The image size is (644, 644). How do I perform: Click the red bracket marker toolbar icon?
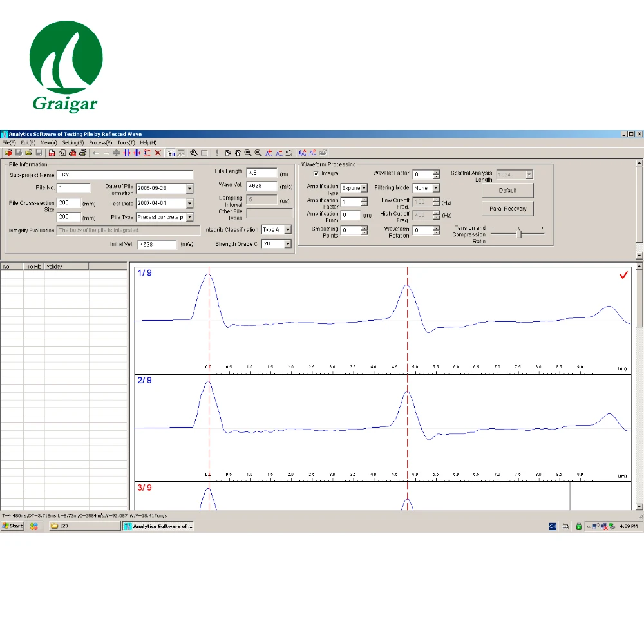(x=147, y=153)
